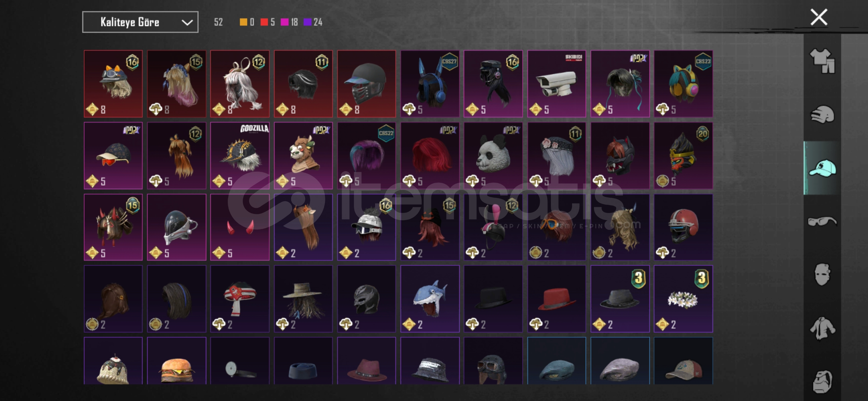Filter by pink quality count 18
This screenshot has width=868, height=401.
click(289, 22)
